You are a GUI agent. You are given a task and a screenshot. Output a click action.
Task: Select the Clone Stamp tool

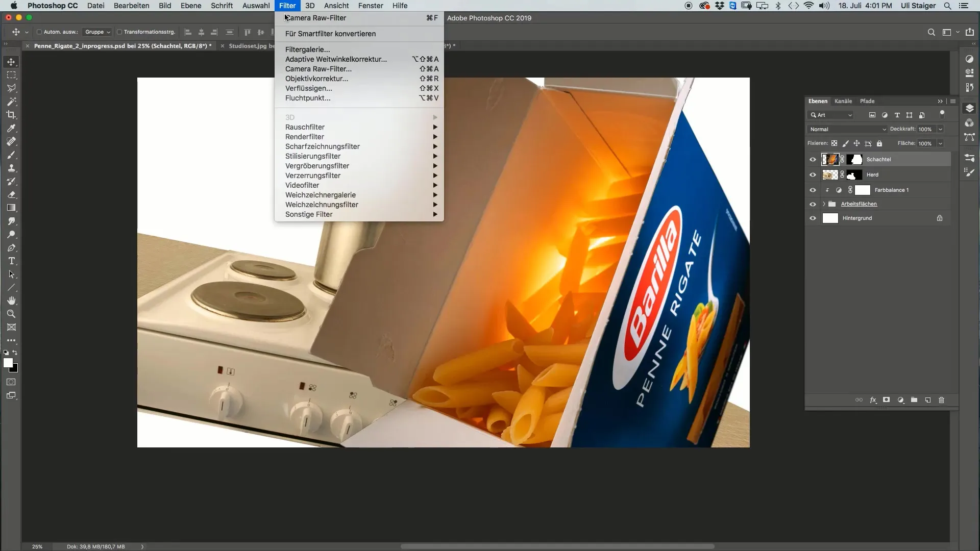coord(11,168)
